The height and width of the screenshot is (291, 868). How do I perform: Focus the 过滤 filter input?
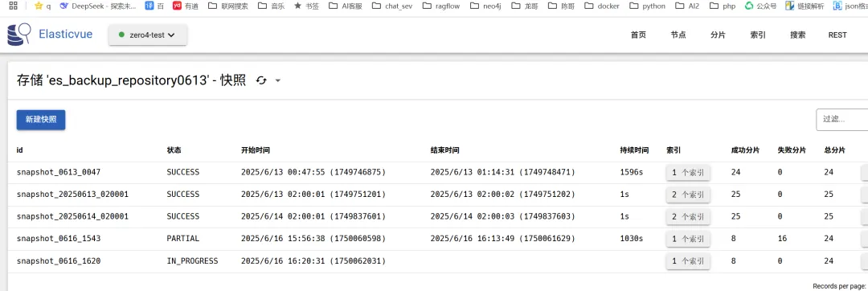[x=842, y=120]
